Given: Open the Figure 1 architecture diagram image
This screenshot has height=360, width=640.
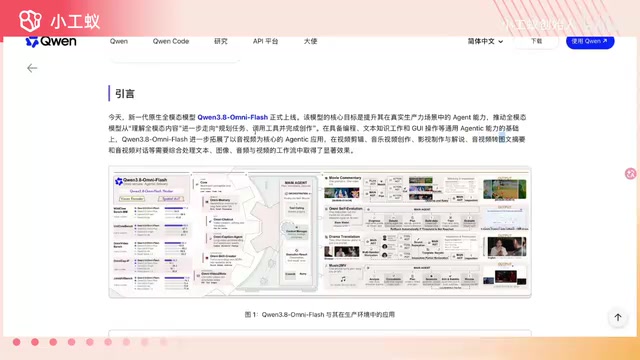Looking at the screenshot, I should [320, 232].
